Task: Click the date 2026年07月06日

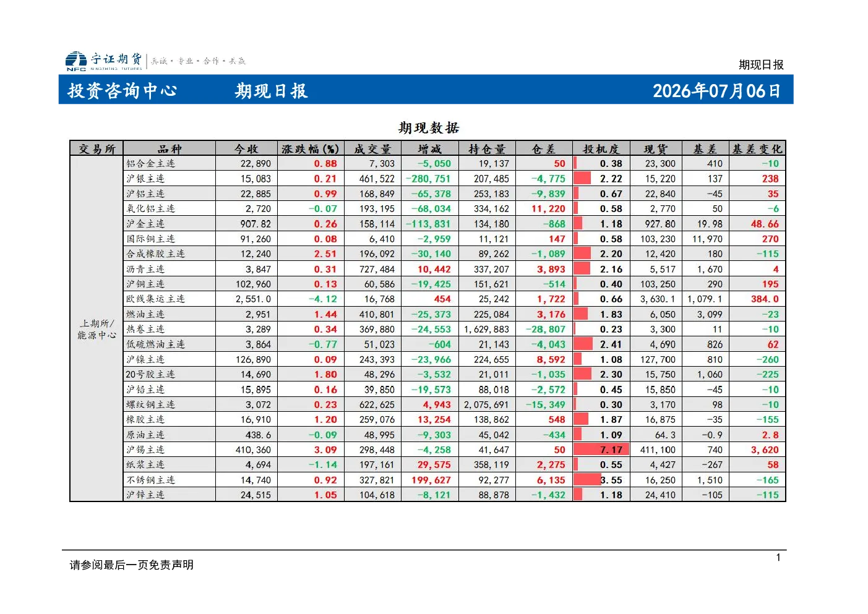Action: point(716,91)
